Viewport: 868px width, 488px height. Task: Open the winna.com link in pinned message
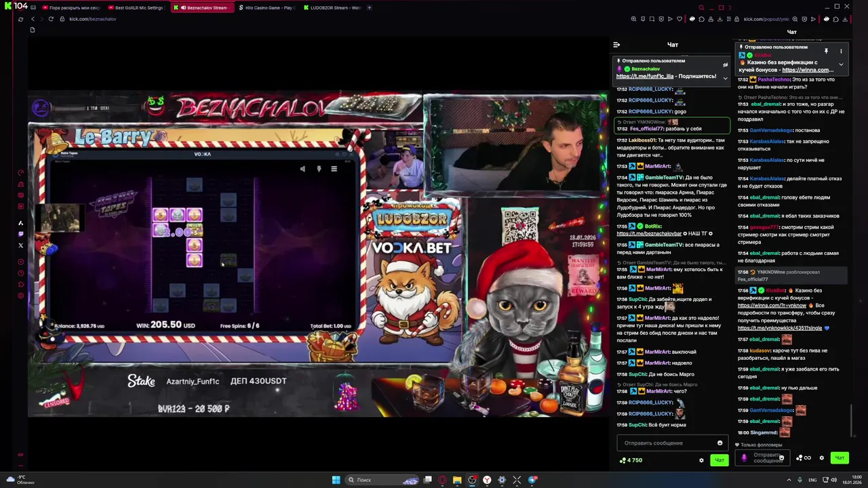[x=808, y=70]
